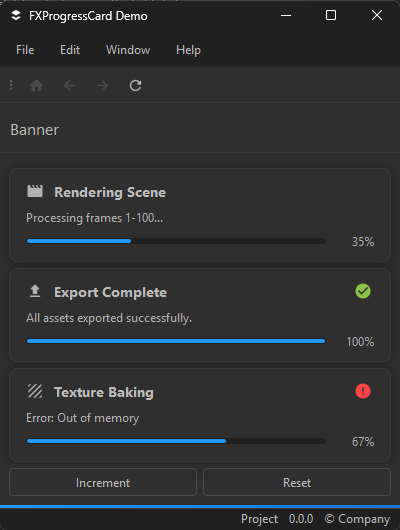Click the FXProgressCard Demo title text

pos(88,16)
